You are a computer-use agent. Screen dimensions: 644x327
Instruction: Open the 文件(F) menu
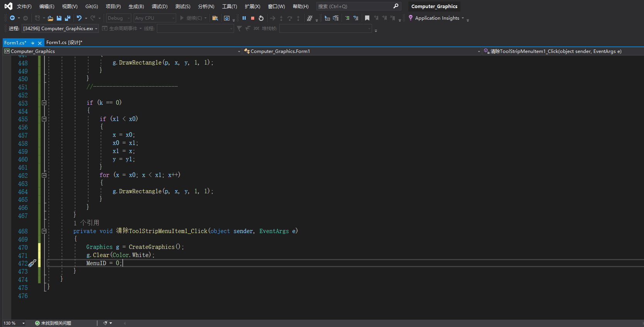pyautogui.click(x=24, y=7)
